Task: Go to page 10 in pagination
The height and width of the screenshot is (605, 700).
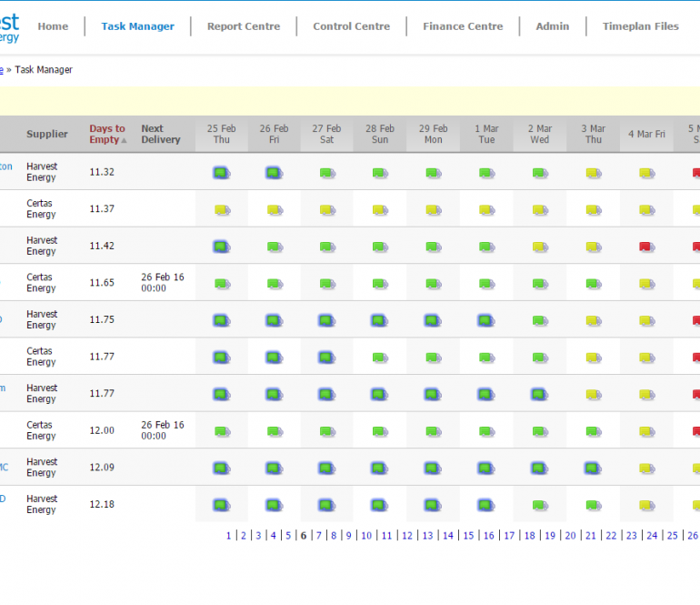Action: click(x=366, y=536)
